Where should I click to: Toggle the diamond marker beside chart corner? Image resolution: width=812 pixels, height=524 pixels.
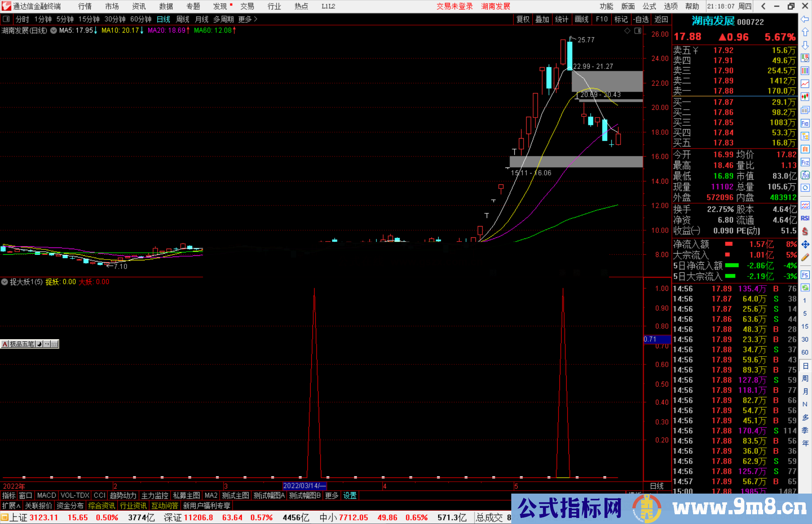(x=627, y=31)
